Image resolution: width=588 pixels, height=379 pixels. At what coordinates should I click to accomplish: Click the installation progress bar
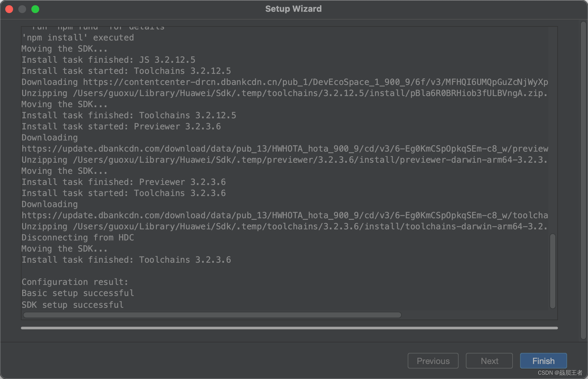point(289,328)
